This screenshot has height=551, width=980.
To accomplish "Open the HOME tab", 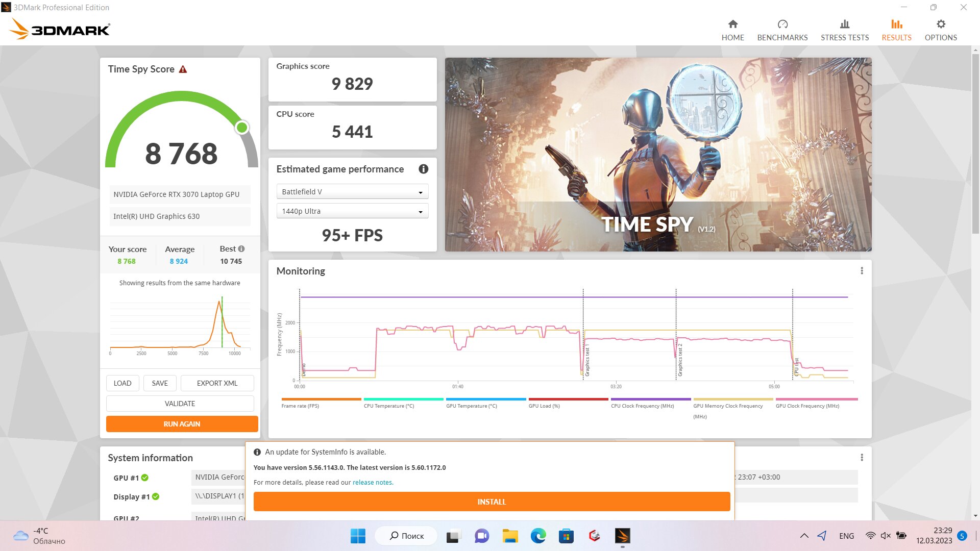I will pyautogui.click(x=732, y=30).
